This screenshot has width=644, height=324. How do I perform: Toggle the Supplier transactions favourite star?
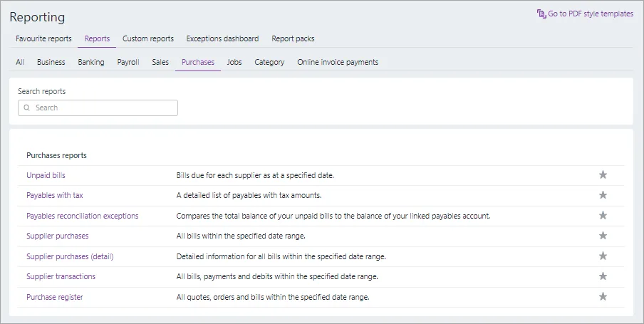[603, 276]
